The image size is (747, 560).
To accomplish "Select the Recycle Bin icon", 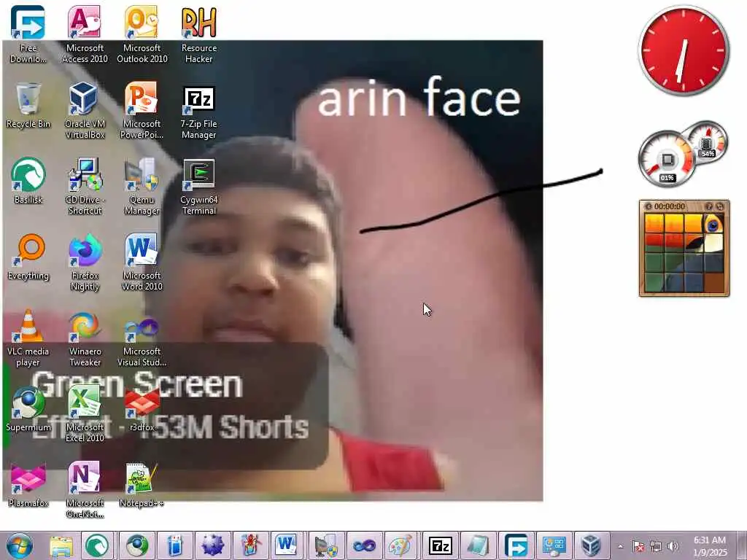I will click(28, 105).
